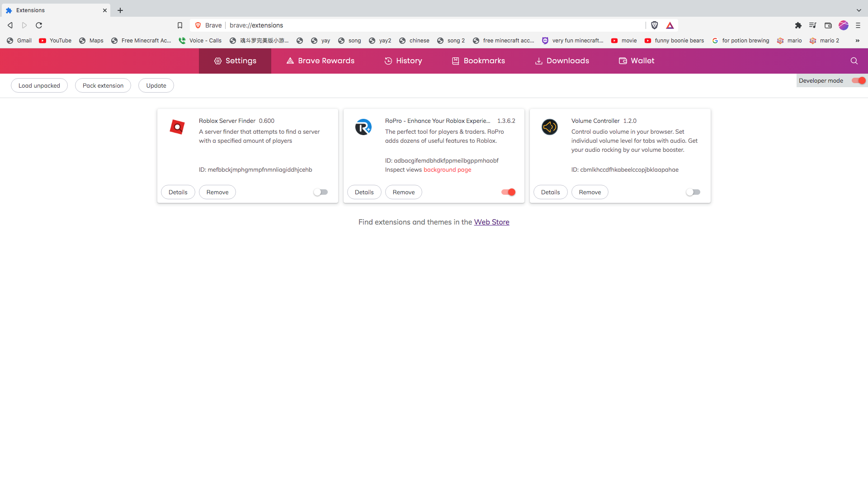This screenshot has width=868, height=488.
Task: Open the tab search dropdown arrow
Action: [859, 10]
